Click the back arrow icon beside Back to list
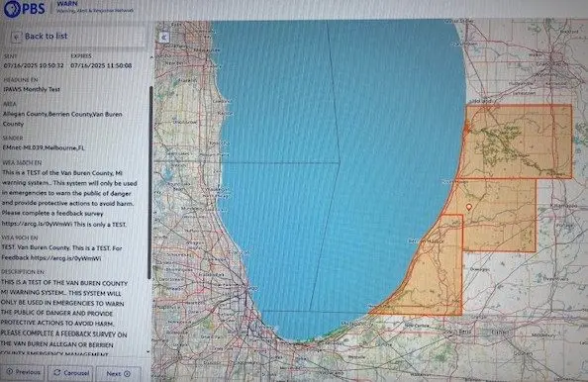 [16, 37]
